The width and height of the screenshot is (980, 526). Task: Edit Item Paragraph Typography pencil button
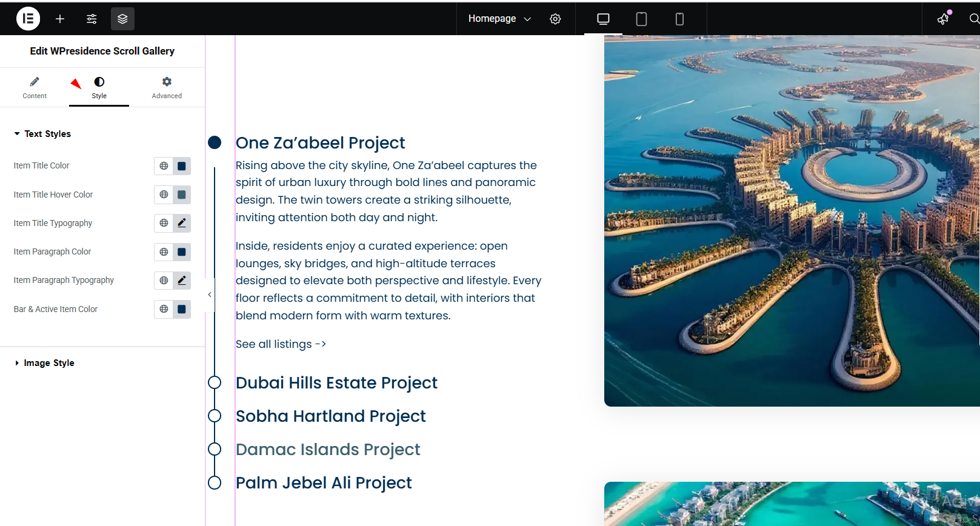point(182,281)
